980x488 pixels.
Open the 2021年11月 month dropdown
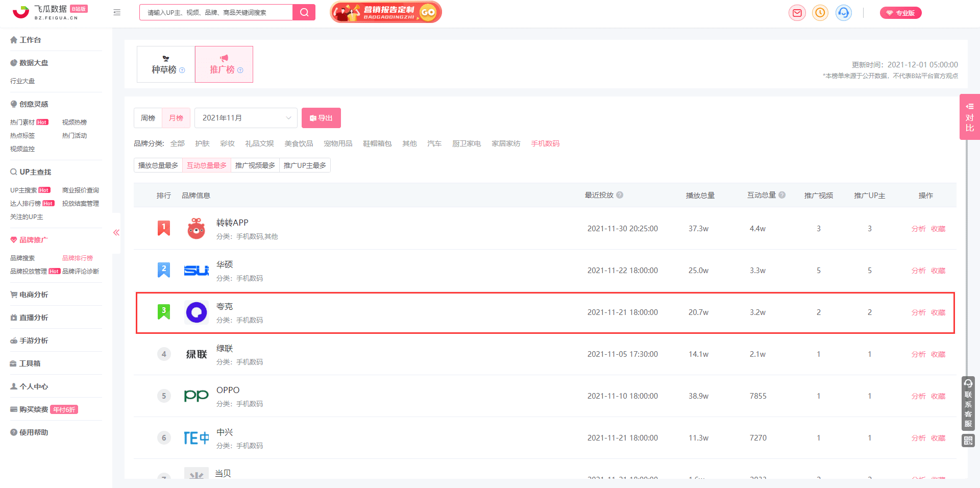246,118
